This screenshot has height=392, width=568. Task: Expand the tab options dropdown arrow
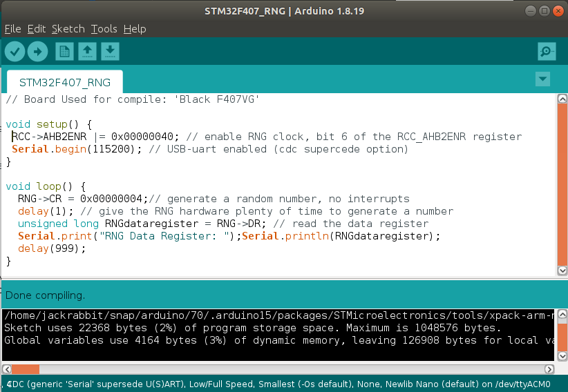pyautogui.click(x=542, y=79)
